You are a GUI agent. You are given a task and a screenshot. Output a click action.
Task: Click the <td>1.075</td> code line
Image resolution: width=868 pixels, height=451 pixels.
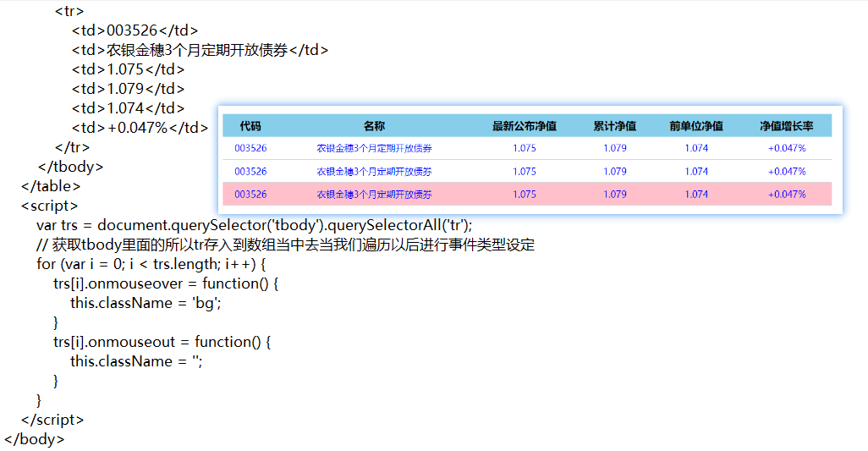pos(128,69)
